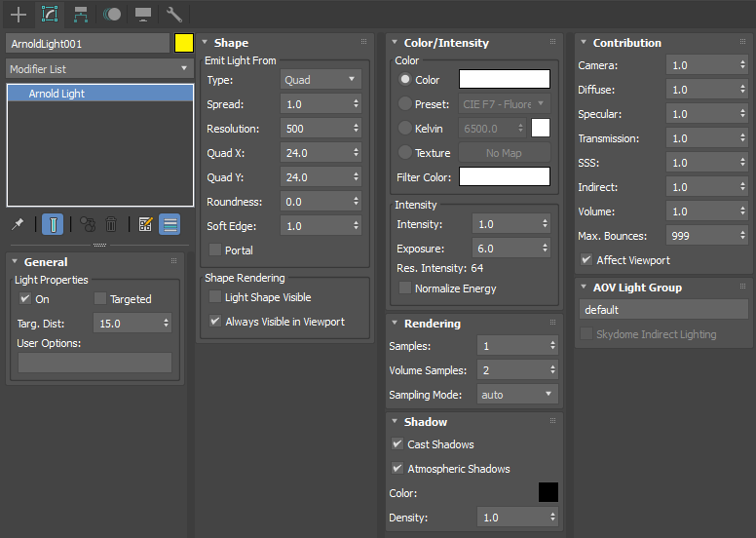The image size is (756, 538).
Task: Select the Texture radio button
Action: 405,152
